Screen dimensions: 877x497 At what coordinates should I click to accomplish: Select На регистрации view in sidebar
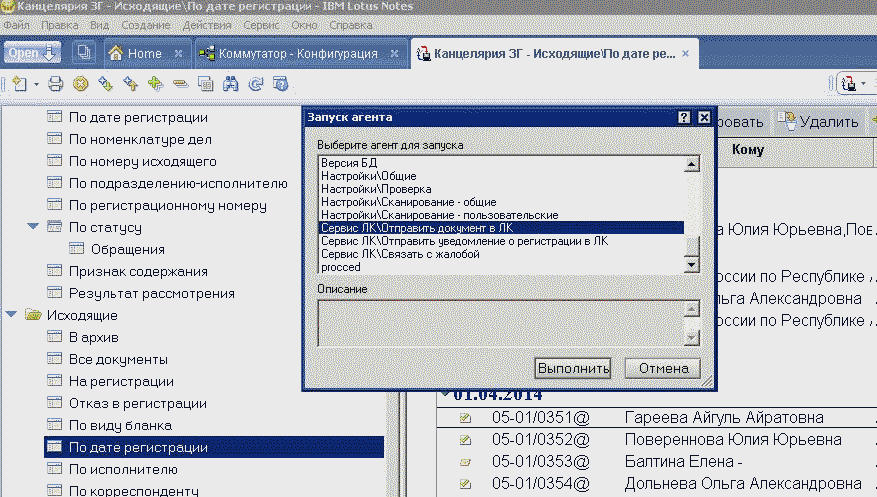(121, 381)
